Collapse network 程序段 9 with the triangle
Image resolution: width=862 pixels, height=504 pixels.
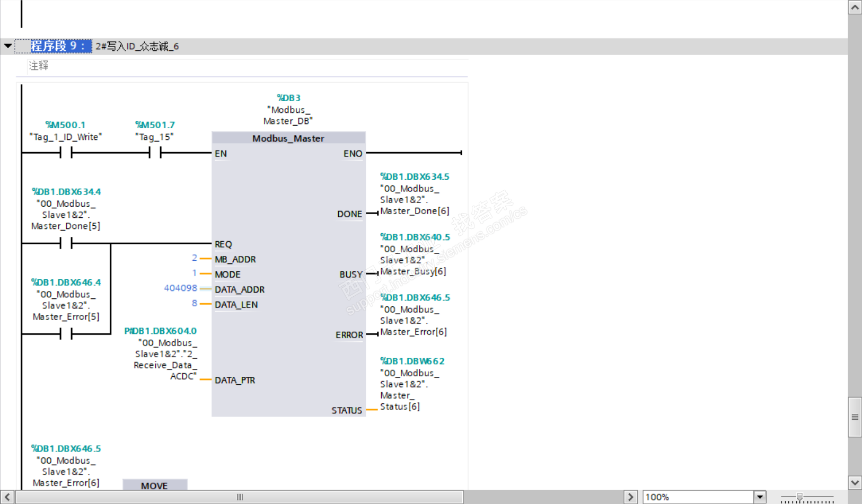[8, 46]
